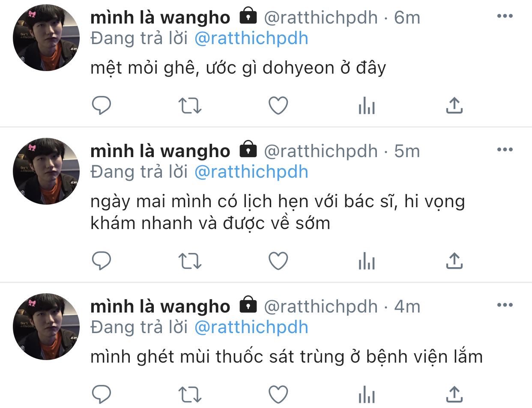
Task: View analytics of the 5m tweet
Action: point(367,261)
